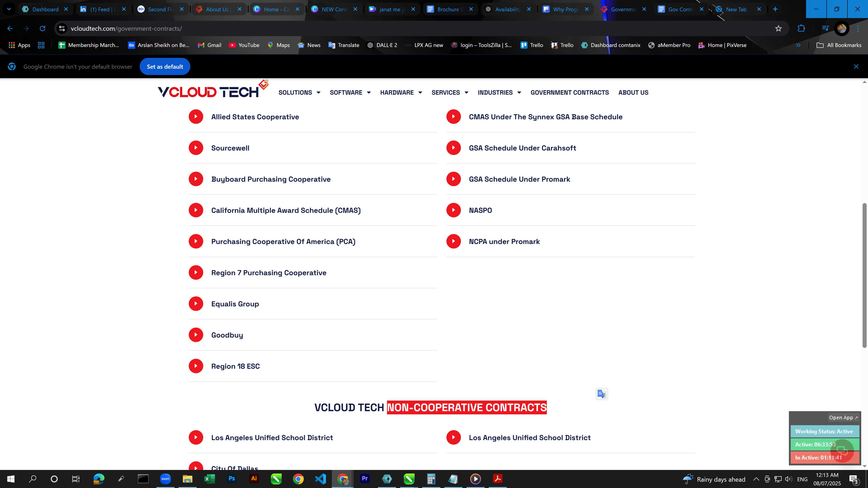Open GOVERNMENT CONTRACTS nav link
Screen dimensions: 868x488
[569, 92]
